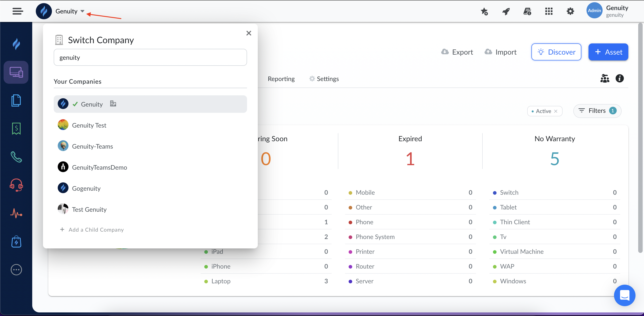This screenshot has width=644, height=316.
Task: Click the Admin avatar
Action: [594, 11]
